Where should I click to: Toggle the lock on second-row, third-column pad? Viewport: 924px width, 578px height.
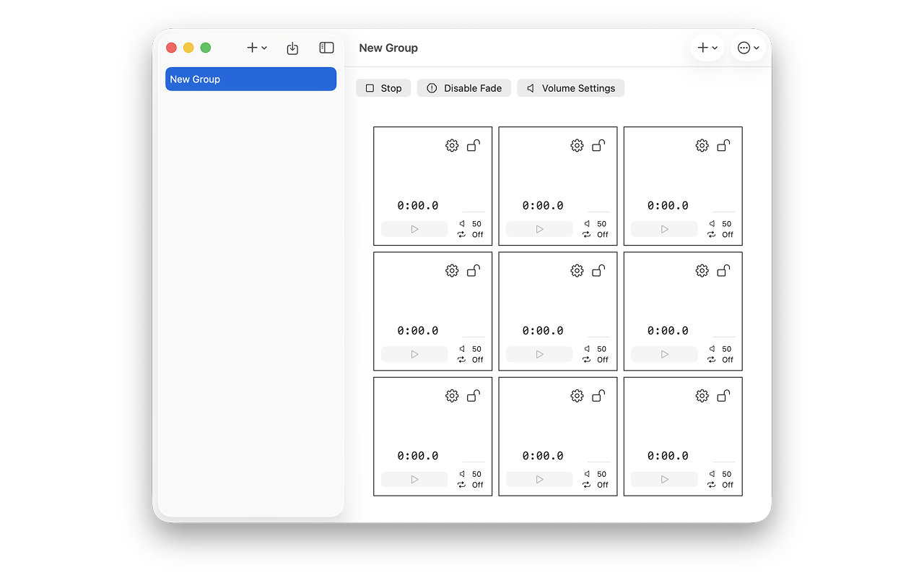tap(723, 270)
